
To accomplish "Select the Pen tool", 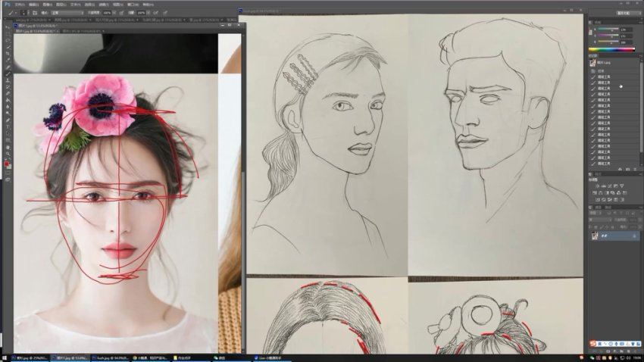I will [x=8, y=120].
